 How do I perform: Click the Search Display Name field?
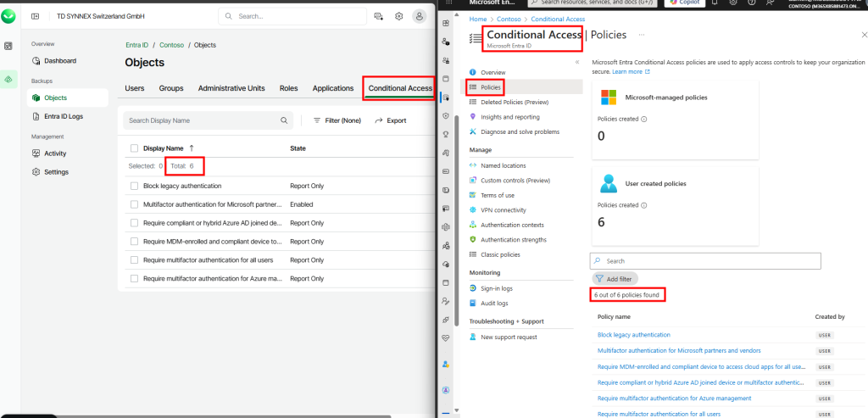coord(203,121)
